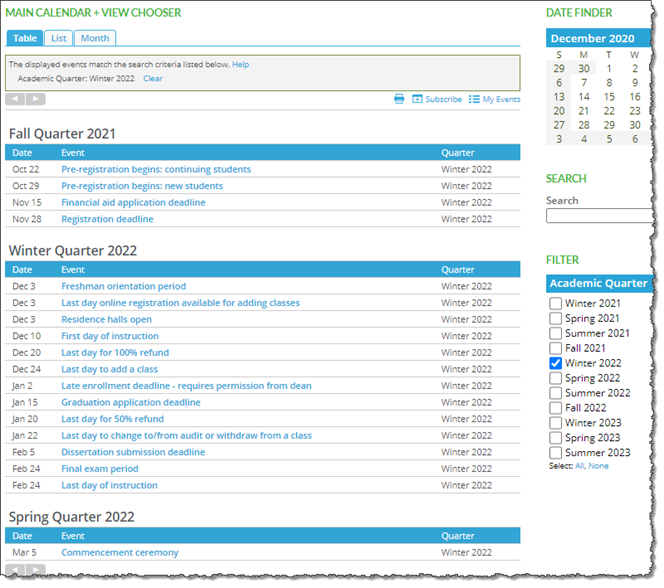Enable the Fall 2021 quarter filter

pos(555,348)
